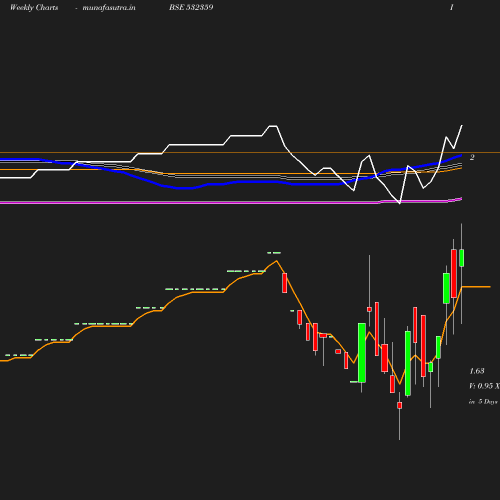This screenshot has width=500, height=500.
Task: Click the 'V: 0.95 X' volume text
Action: tap(484, 386)
